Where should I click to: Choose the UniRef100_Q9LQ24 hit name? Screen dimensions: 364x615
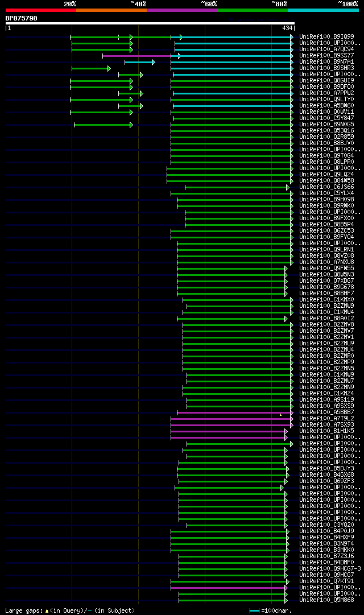click(x=326, y=175)
